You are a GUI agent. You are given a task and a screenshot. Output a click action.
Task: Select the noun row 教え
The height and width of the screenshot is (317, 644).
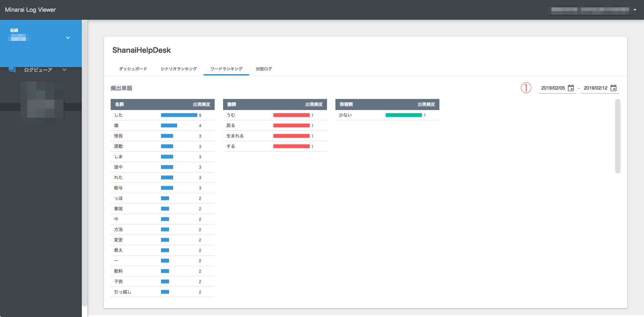click(x=163, y=250)
